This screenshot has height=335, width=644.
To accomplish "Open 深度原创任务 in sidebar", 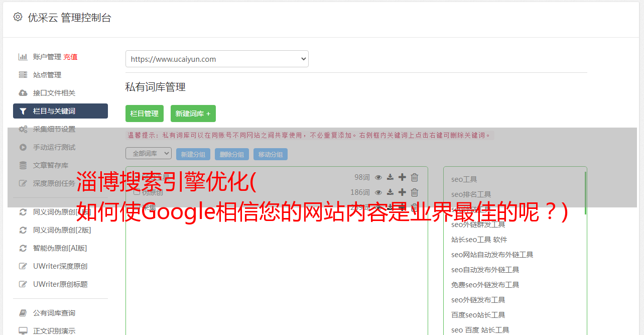I will [54, 183].
